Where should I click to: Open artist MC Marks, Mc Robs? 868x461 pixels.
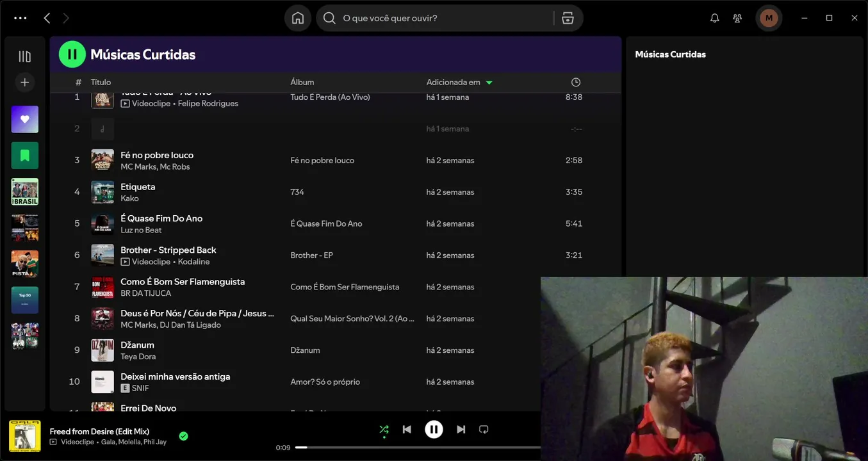click(155, 167)
